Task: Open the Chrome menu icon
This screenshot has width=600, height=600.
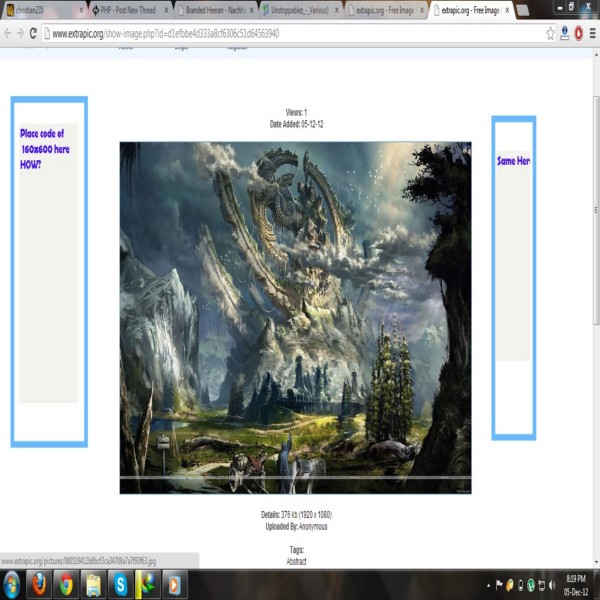Action: 592,34
